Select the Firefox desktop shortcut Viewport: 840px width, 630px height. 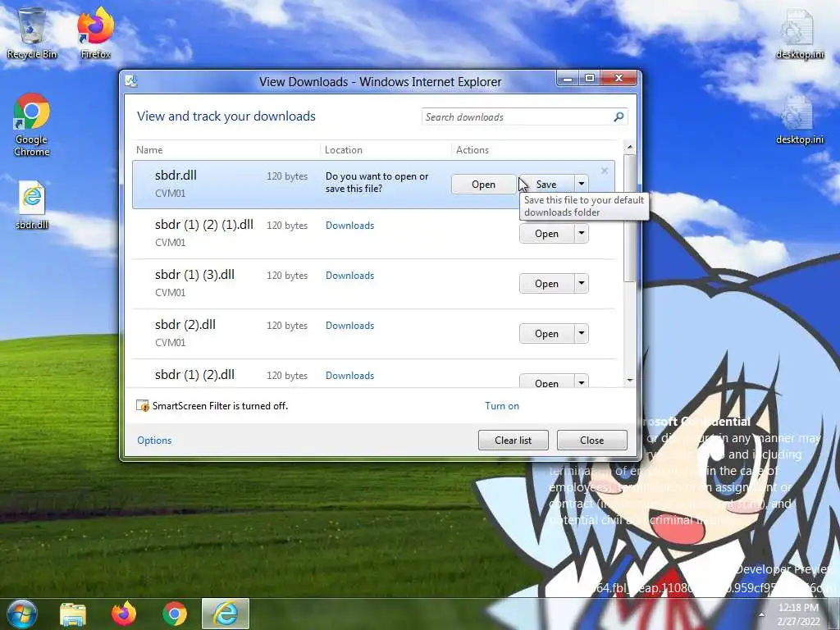tap(95, 33)
